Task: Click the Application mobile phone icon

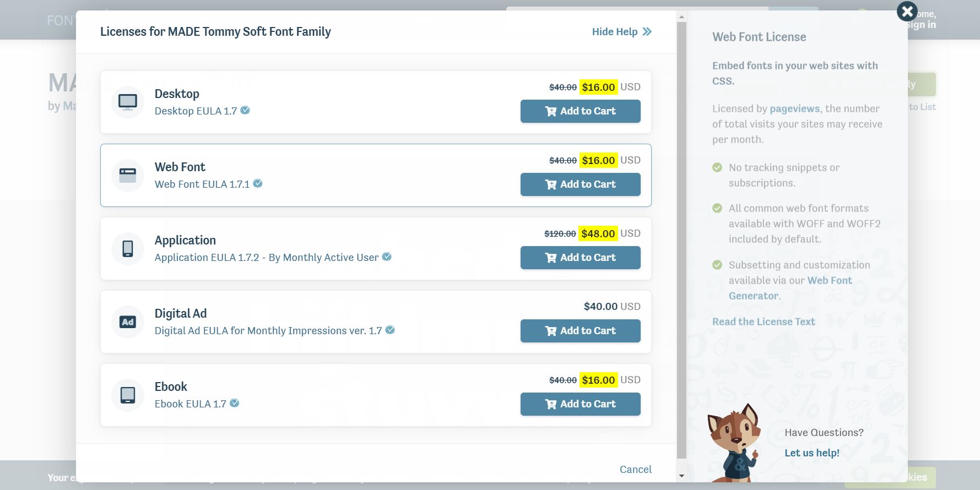Action: tap(128, 248)
